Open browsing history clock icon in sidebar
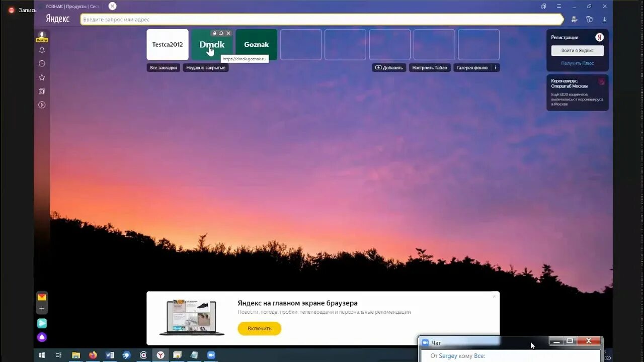644x362 pixels. [42, 63]
